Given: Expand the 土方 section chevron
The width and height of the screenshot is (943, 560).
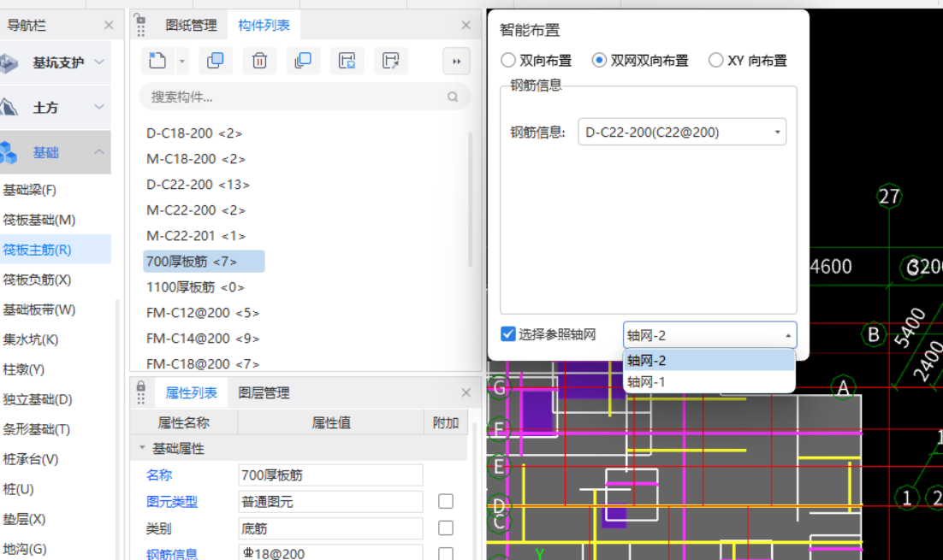Looking at the screenshot, I should pos(100,106).
